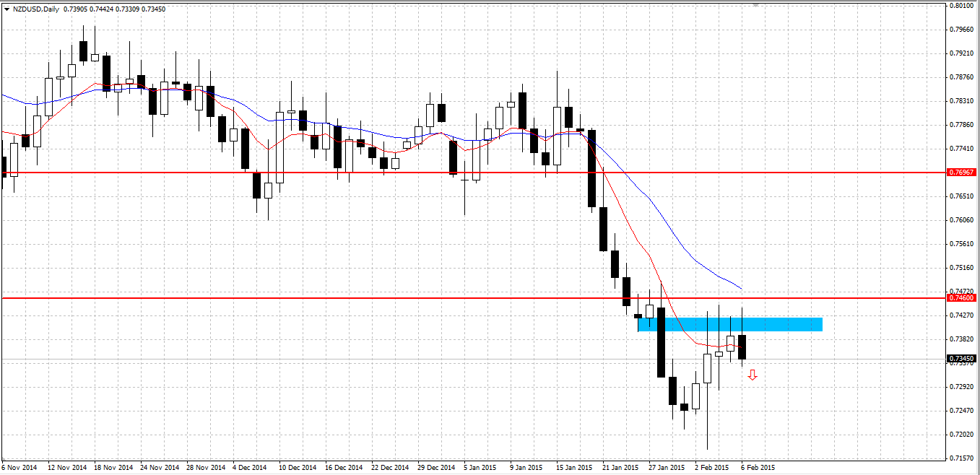The image size is (980, 475).
Task: Click the 16 Dec 2014 date label
Action: pyautogui.click(x=344, y=468)
